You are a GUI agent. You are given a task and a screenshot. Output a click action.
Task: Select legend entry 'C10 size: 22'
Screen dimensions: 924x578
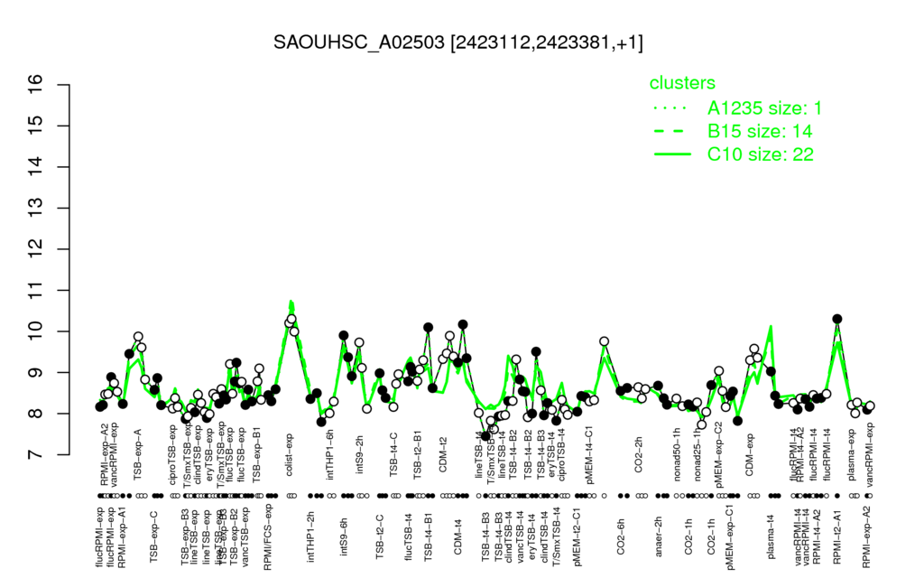(760, 154)
